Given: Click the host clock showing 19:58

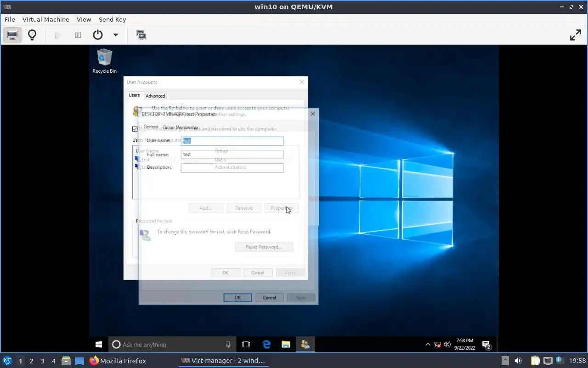Looking at the screenshot, I should click(x=577, y=361).
